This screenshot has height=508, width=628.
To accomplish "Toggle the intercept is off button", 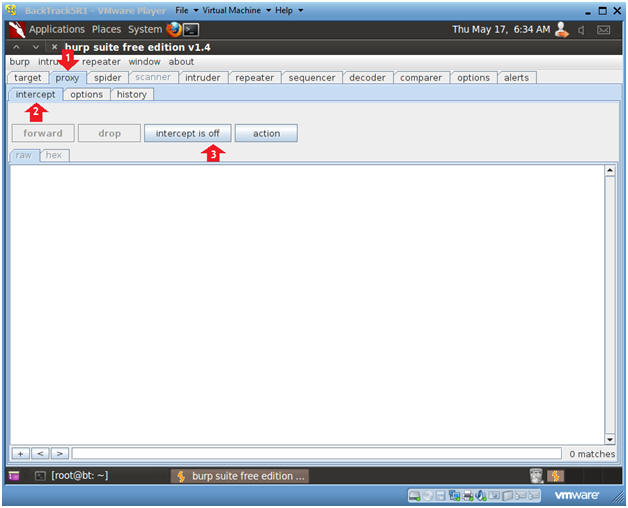I will [187, 133].
